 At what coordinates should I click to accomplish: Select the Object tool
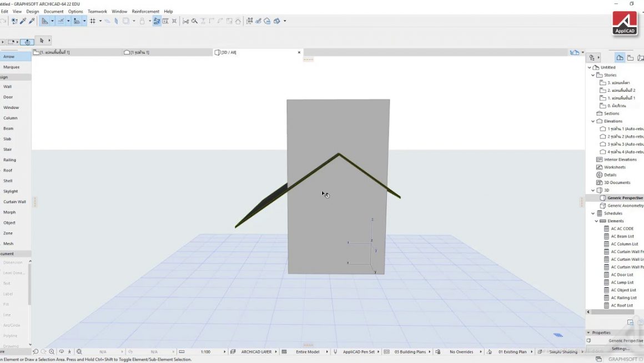coord(9,223)
